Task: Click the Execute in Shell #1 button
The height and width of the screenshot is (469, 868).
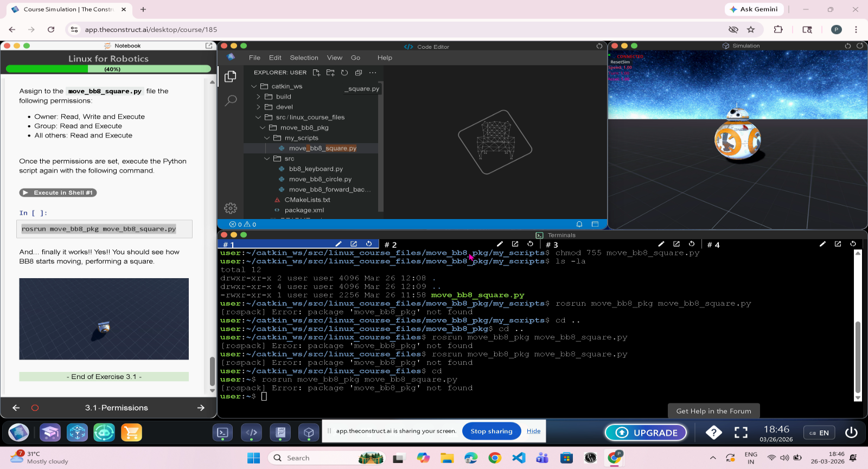Action: [x=58, y=192]
